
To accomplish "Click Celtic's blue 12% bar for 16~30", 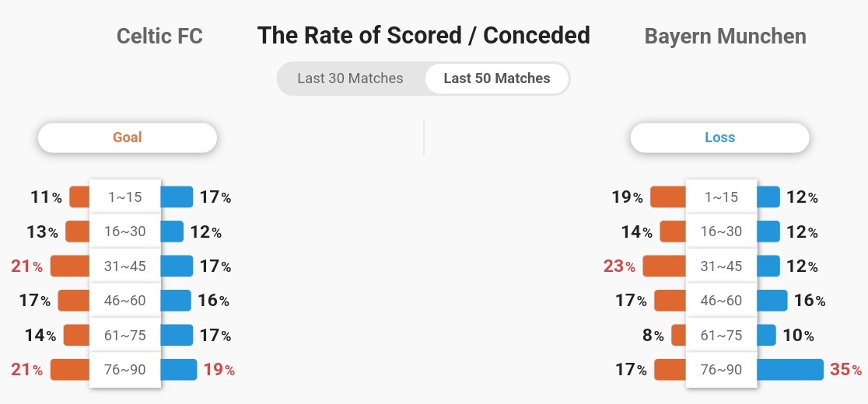I will [172, 231].
